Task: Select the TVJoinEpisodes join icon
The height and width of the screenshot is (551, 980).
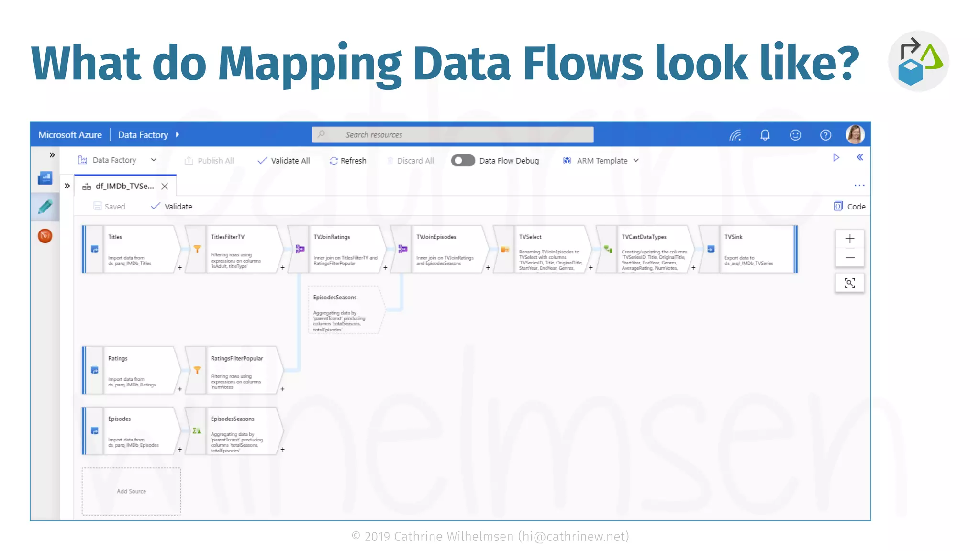Action: [x=403, y=249]
